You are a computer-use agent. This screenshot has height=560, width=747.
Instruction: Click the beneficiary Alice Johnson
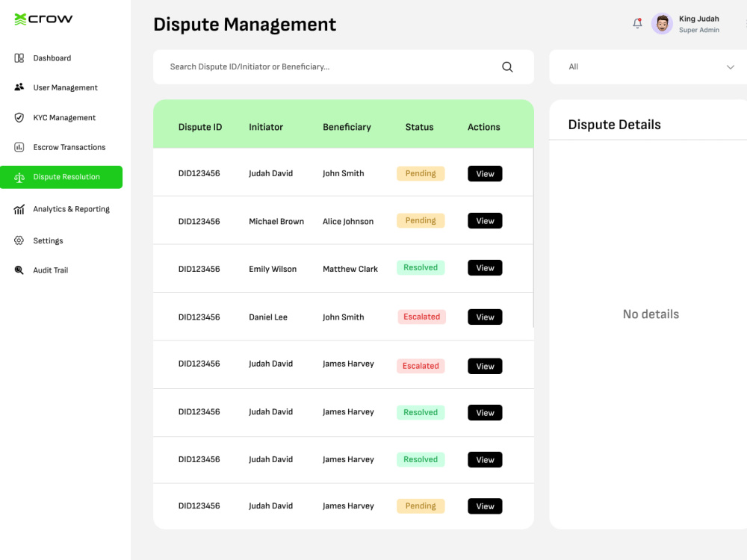pos(348,222)
